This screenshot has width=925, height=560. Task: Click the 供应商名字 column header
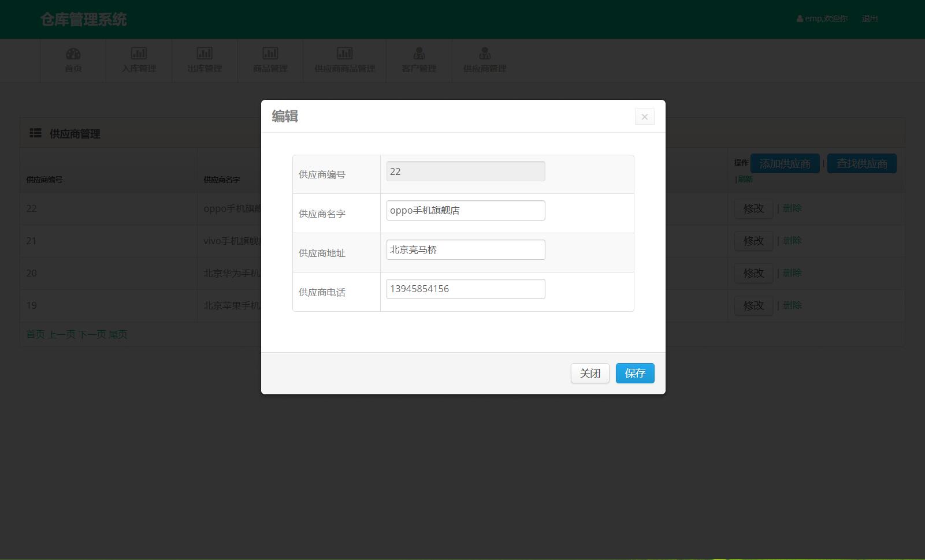[221, 180]
